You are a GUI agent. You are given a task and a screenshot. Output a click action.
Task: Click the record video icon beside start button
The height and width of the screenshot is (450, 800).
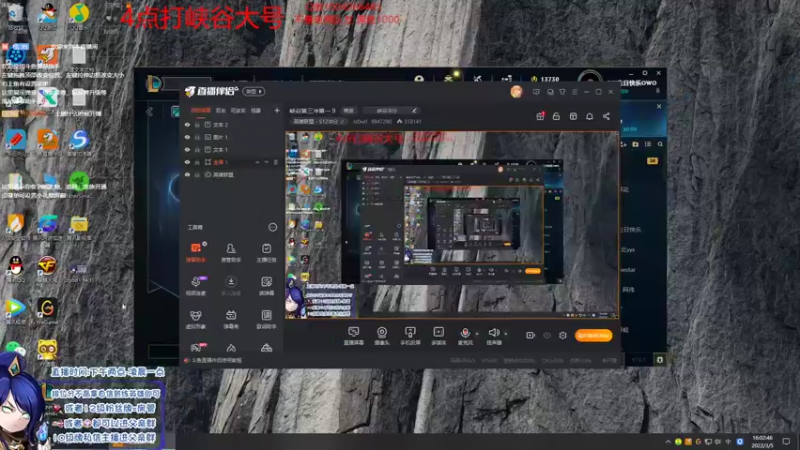(x=530, y=335)
